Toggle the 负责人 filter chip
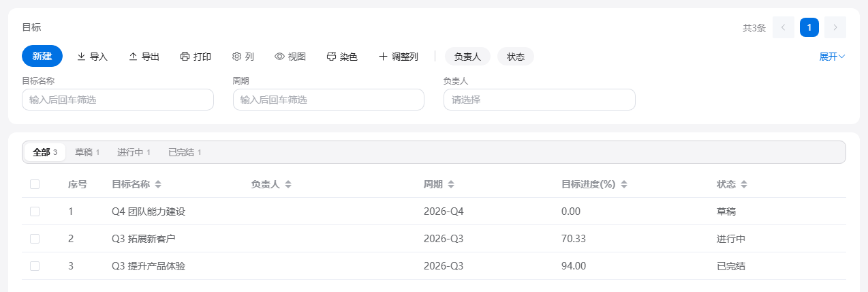This screenshot has height=292, width=868. click(467, 57)
